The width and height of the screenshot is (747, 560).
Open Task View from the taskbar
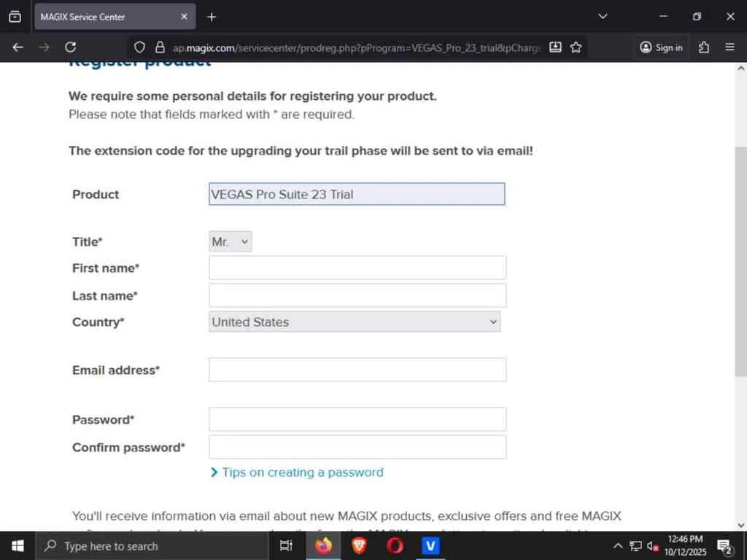[x=286, y=545]
